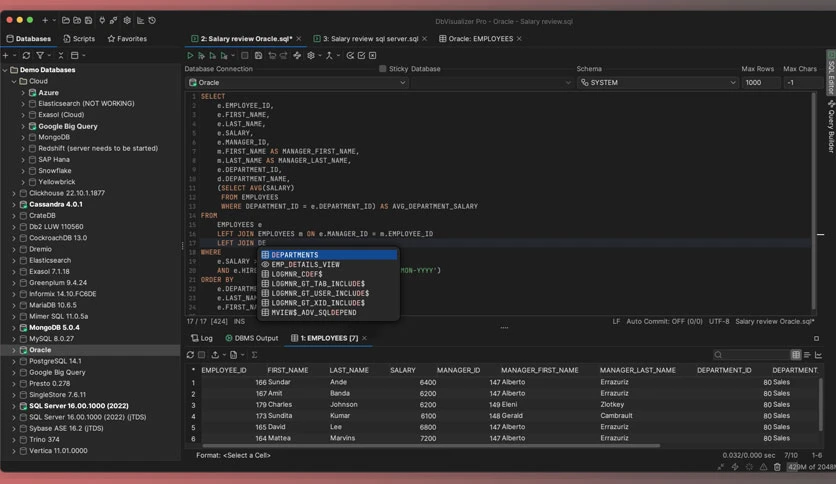Choose EMP_DETAILS_VIEW in autocomplete popup
Viewport: 836px width, 484px height.
[x=328, y=265]
